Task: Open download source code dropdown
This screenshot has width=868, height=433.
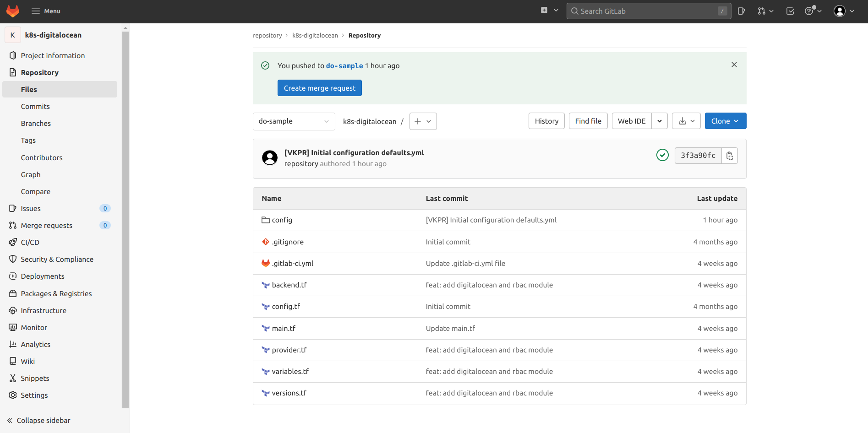Action: (686, 121)
